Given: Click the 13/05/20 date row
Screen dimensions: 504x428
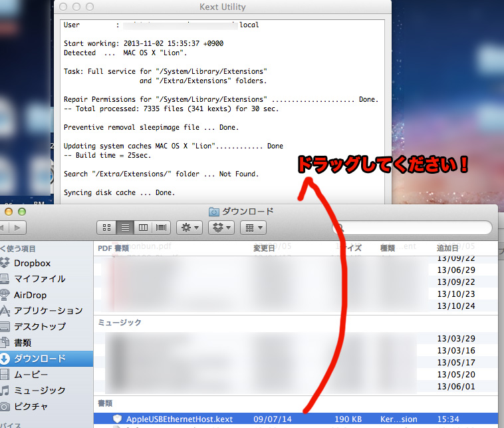Looking at the screenshot, I should (x=456, y=375).
